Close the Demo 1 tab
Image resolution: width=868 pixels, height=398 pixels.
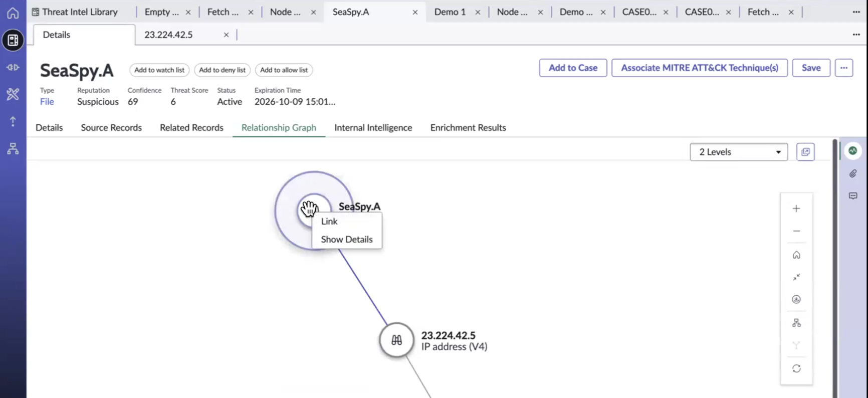[478, 12]
